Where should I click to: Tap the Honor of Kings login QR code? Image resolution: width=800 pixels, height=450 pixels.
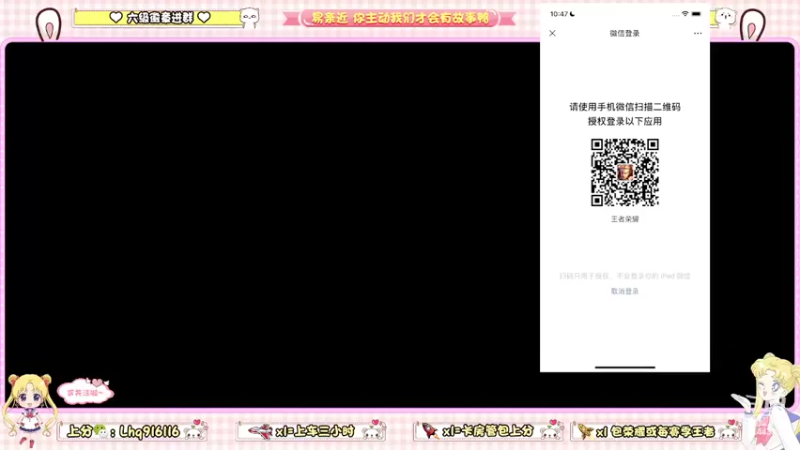624,172
